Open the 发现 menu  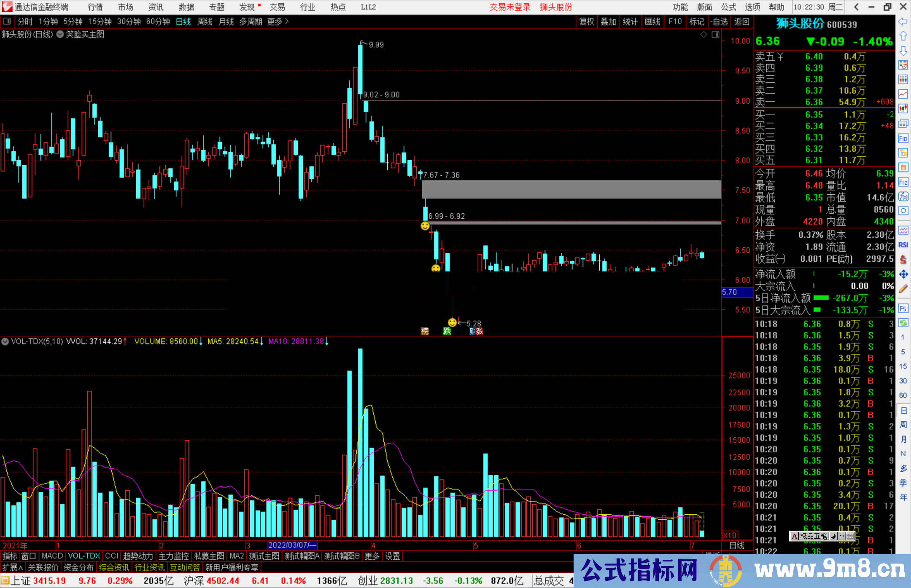(247, 7)
